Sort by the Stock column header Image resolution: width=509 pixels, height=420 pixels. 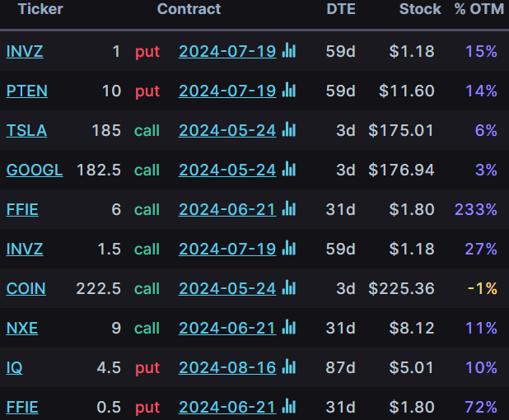coord(420,9)
